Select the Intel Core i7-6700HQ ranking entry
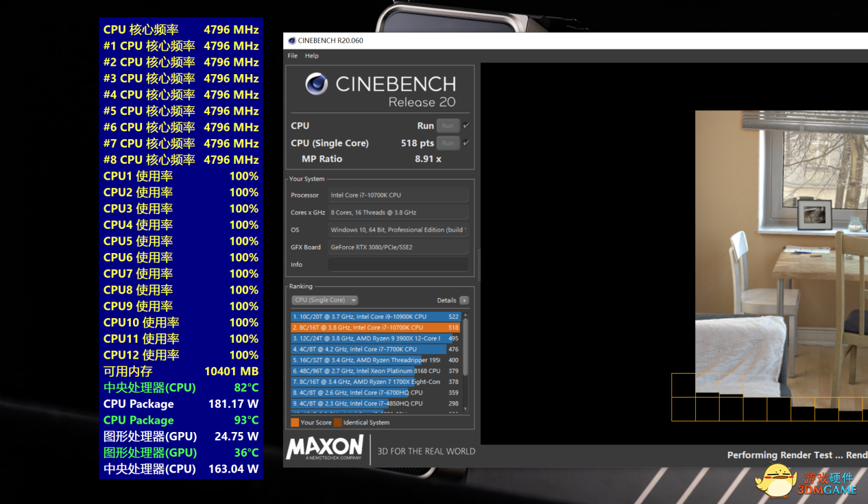 click(376, 393)
